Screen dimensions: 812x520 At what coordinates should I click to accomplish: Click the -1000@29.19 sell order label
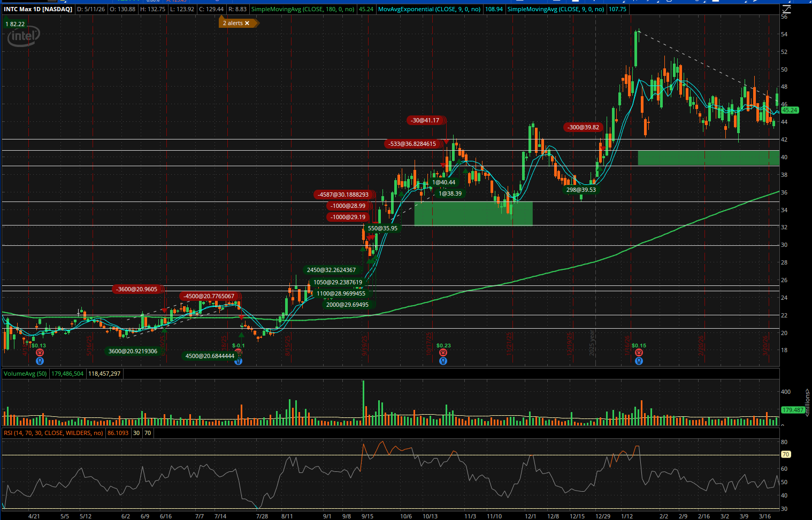348,217
